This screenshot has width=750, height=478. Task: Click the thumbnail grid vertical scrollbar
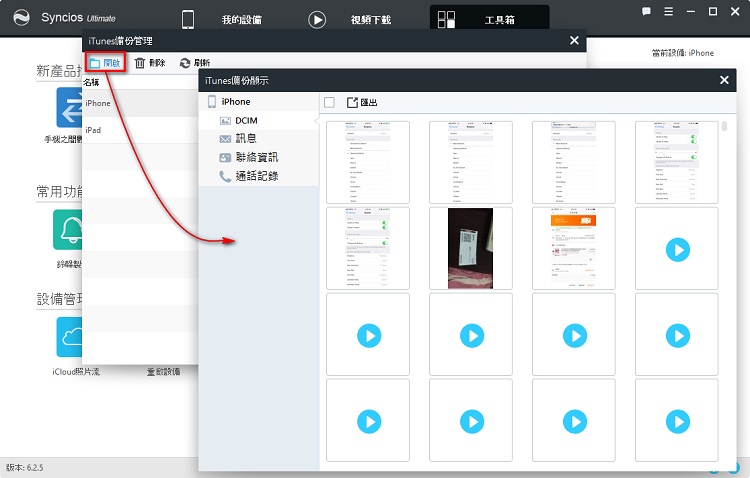pyautogui.click(x=724, y=126)
